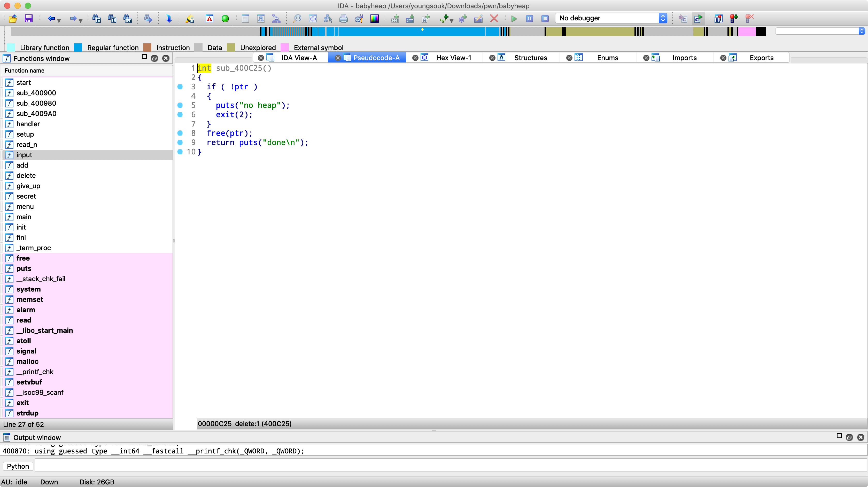
Task: Switch to the Imports tab
Action: click(684, 58)
